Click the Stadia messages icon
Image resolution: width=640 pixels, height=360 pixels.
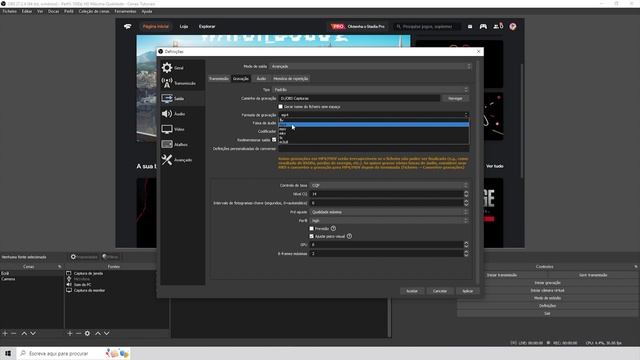tap(470, 27)
